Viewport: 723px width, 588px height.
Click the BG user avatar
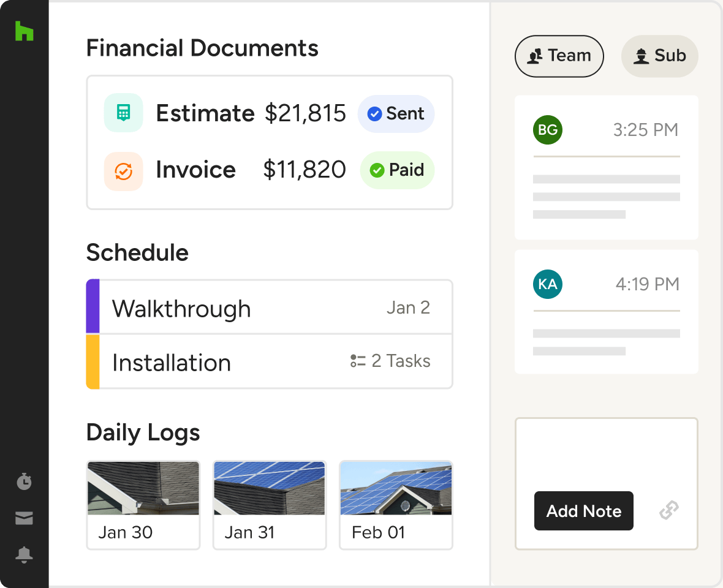click(547, 130)
